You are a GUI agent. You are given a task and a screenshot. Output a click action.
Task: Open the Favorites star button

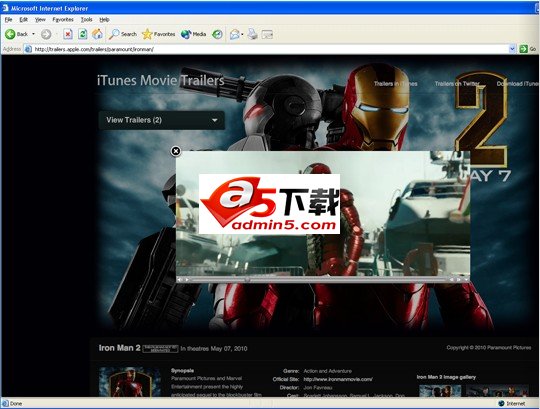coord(158,34)
